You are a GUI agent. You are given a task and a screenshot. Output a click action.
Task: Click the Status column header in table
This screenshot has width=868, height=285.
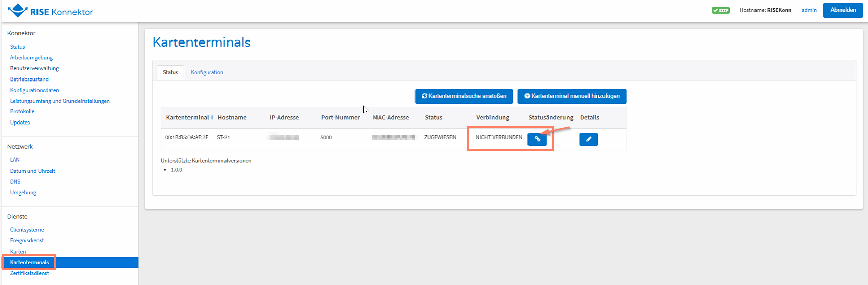(434, 117)
